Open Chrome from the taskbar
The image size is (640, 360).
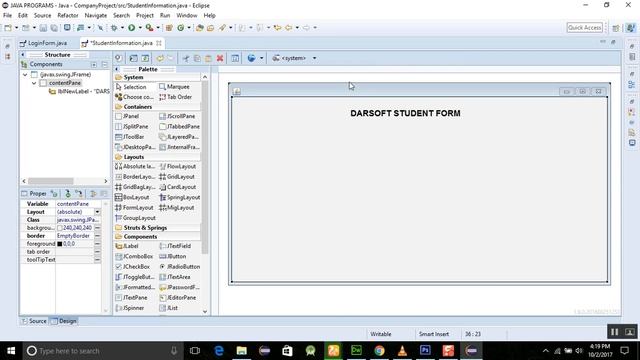click(379, 351)
